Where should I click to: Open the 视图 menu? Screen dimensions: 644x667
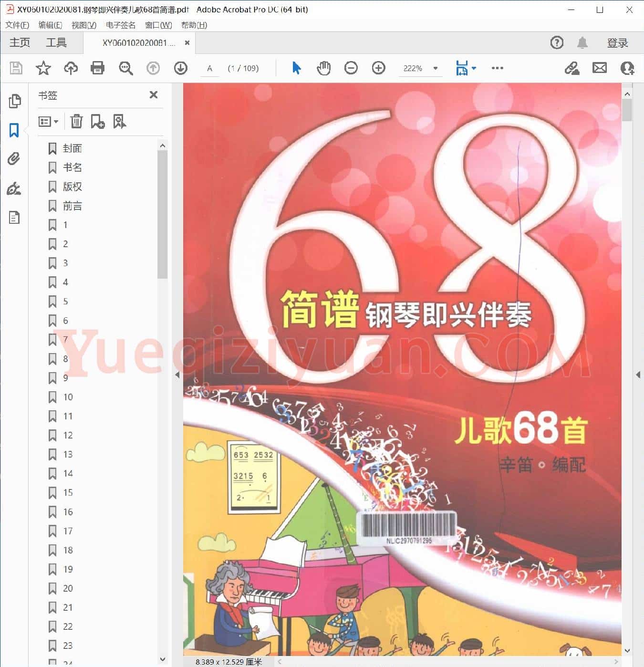click(83, 25)
